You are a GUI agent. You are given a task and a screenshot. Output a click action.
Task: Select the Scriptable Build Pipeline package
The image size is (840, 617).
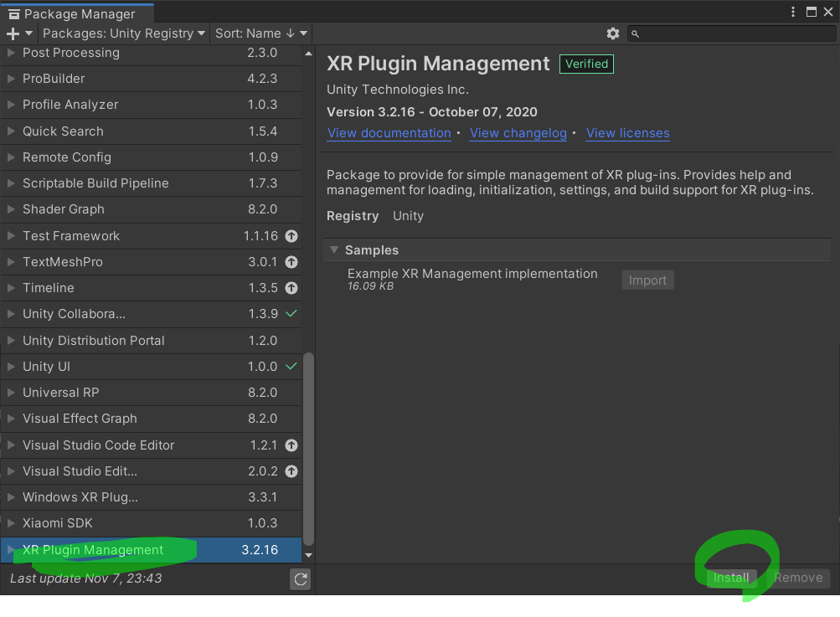pyautogui.click(x=151, y=183)
